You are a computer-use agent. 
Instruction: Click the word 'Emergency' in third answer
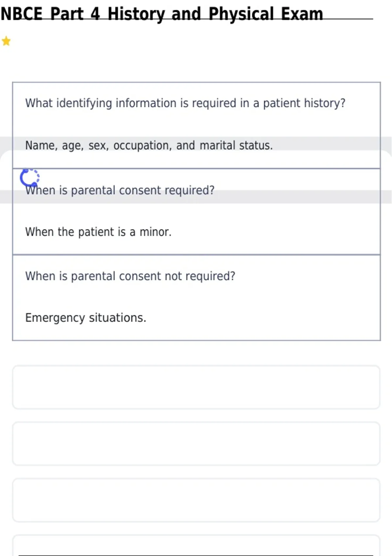pos(55,318)
